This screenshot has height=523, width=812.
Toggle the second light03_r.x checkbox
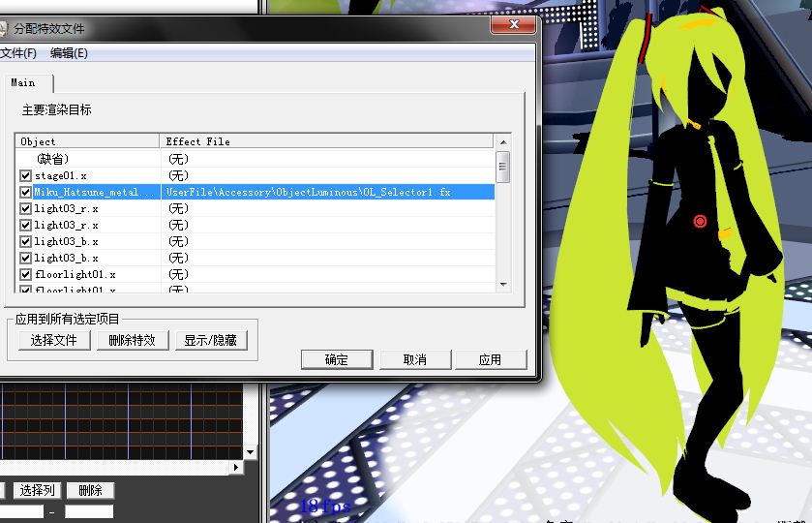pyautogui.click(x=25, y=226)
